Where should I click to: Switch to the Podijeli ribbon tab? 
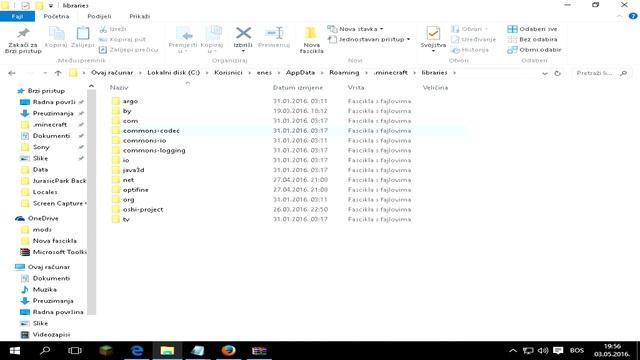pos(99,16)
